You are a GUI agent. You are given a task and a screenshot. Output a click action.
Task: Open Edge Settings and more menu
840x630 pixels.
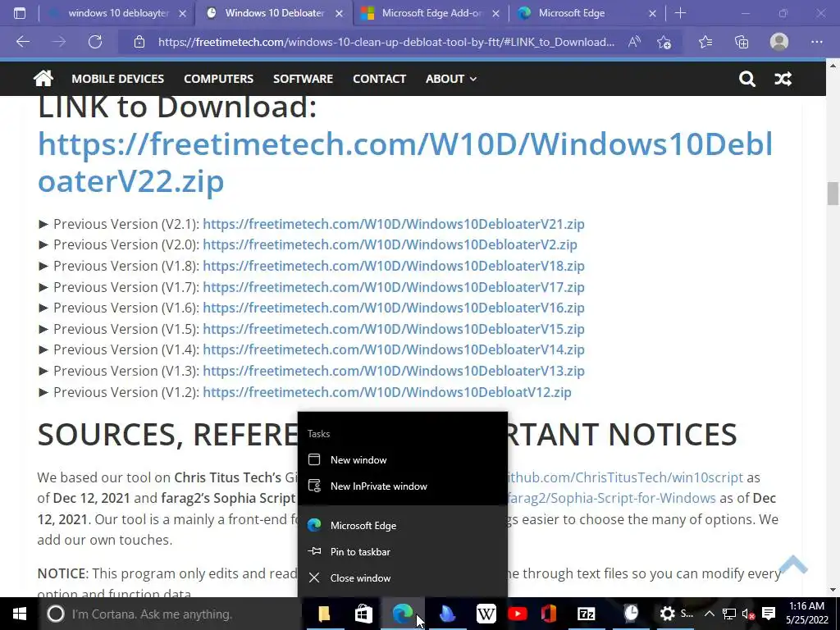click(816, 42)
